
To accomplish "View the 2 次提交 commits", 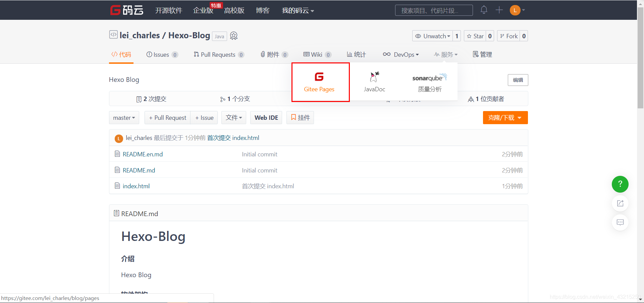I will tap(151, 99).
